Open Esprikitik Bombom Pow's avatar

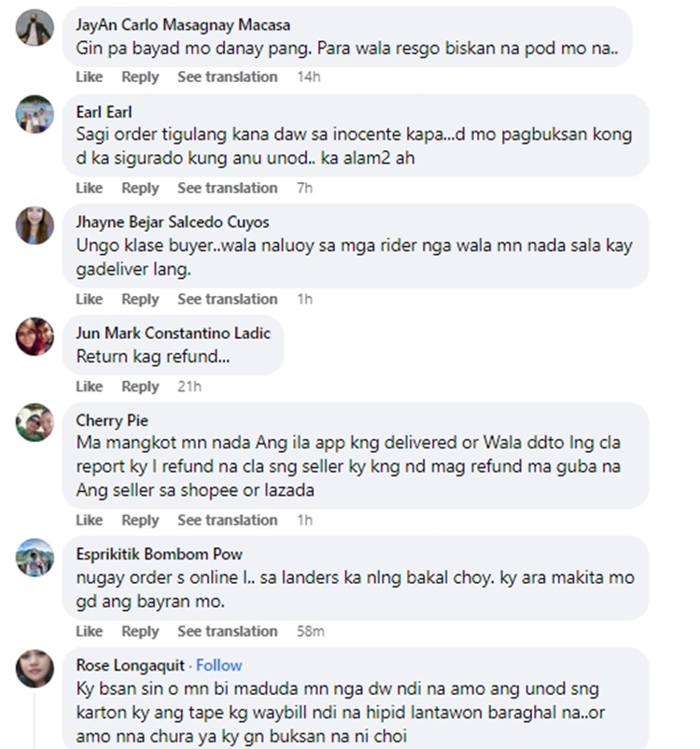(35, 558)
